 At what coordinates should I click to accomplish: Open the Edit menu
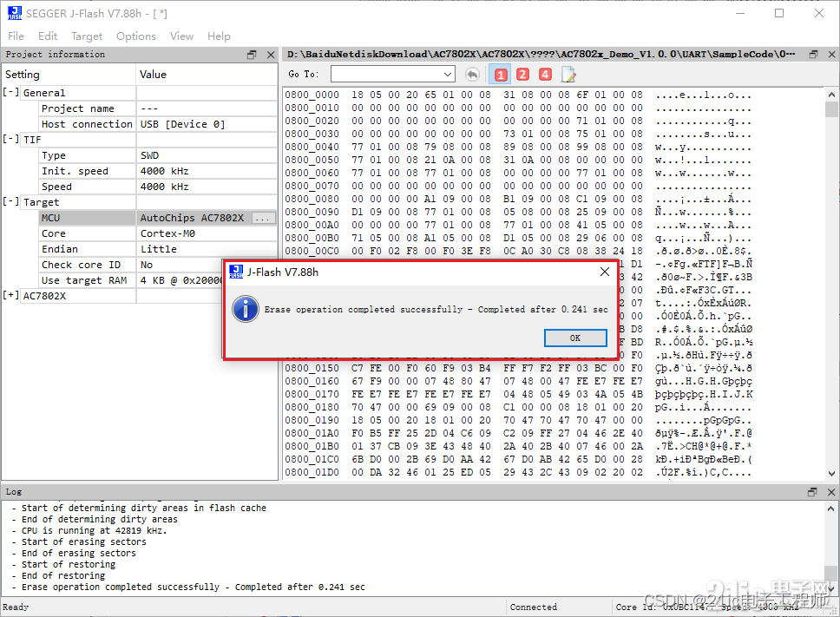point(48,36)
